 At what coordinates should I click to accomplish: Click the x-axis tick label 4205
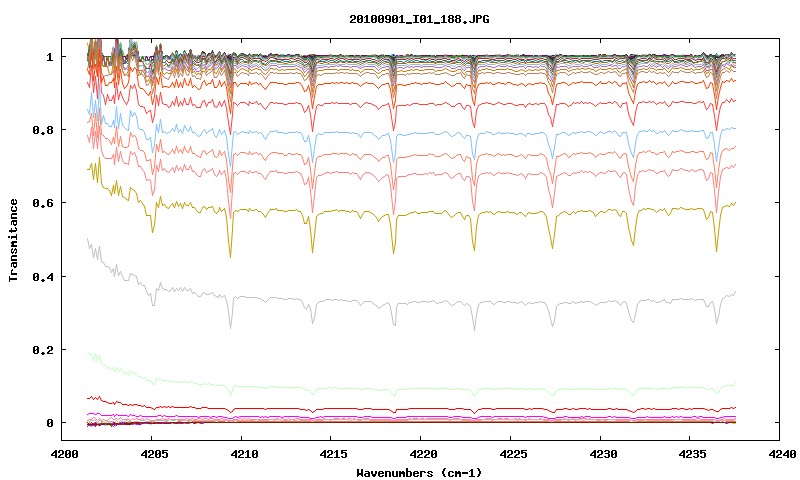[156, 454]
